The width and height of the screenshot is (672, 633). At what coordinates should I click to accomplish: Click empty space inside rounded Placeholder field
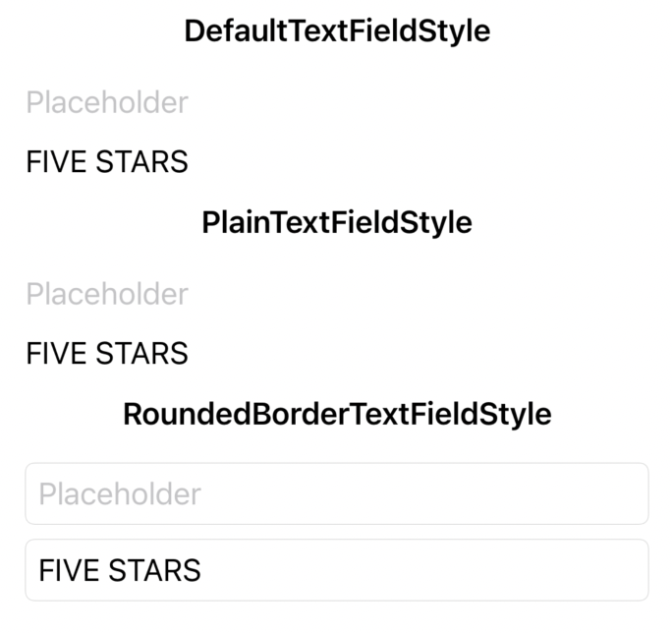(424, 493)
